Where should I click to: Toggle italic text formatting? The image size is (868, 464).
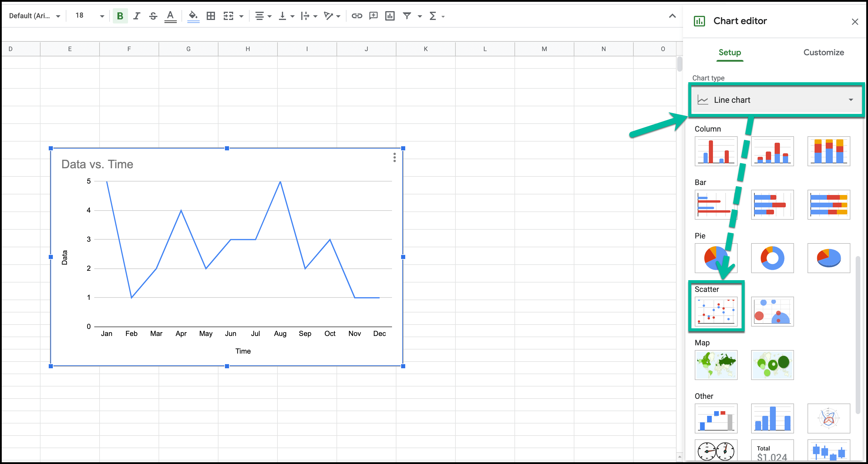tap(137, 16)
